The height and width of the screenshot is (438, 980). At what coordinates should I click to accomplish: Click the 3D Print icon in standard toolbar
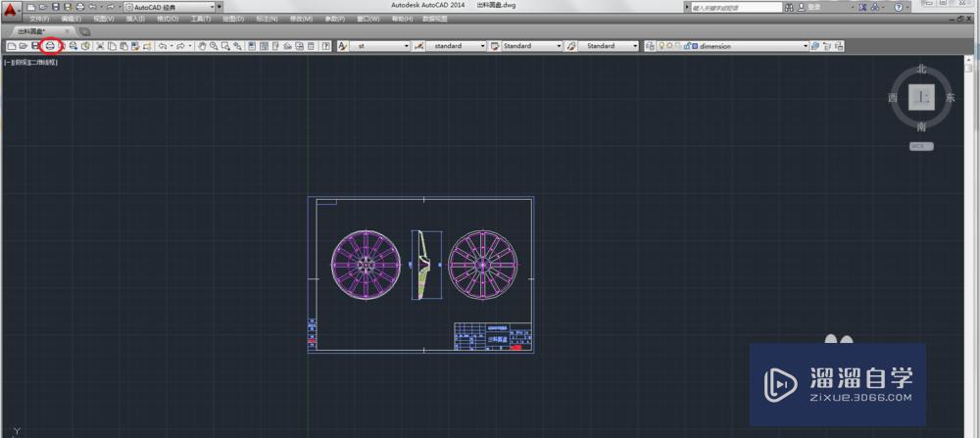point(85,46)
